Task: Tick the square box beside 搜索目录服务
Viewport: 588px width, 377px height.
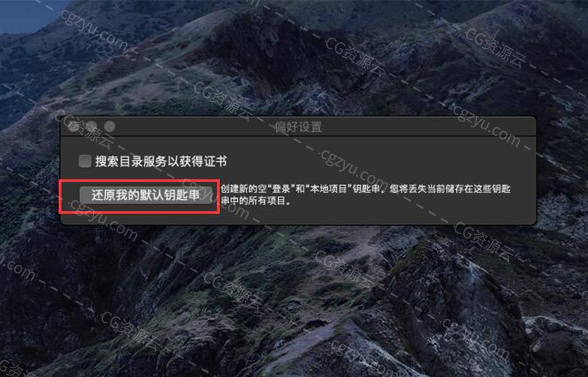Action: 85,161
